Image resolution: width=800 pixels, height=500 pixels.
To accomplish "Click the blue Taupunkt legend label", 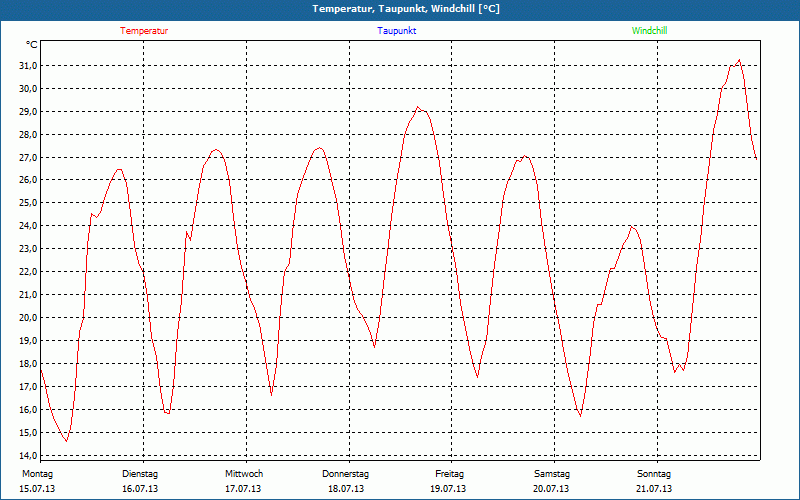I will pyautogui.click(x=396, y=31).
